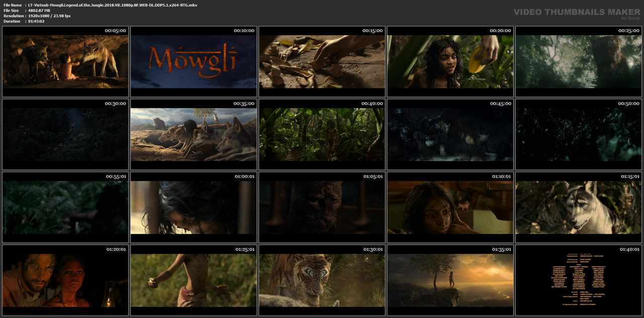Screen dimensions: 644x318
Task: Select the sunset thumbnail at 01:35:01
Action: click(450, 280)
